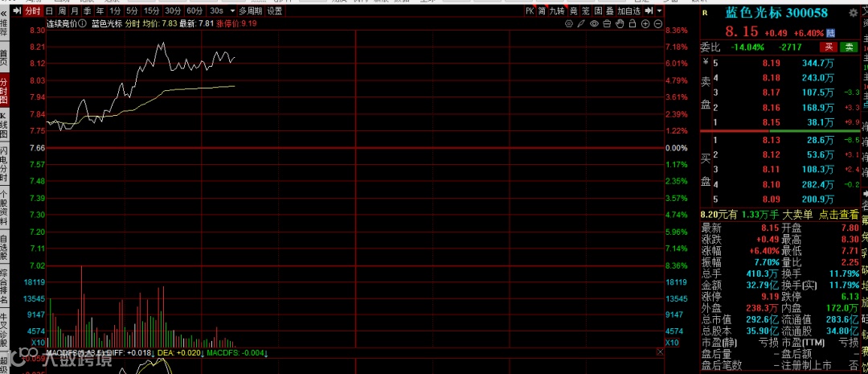Open 首页 in the left sidebar
Screen dimensions: 868x374
pos(4,58)
